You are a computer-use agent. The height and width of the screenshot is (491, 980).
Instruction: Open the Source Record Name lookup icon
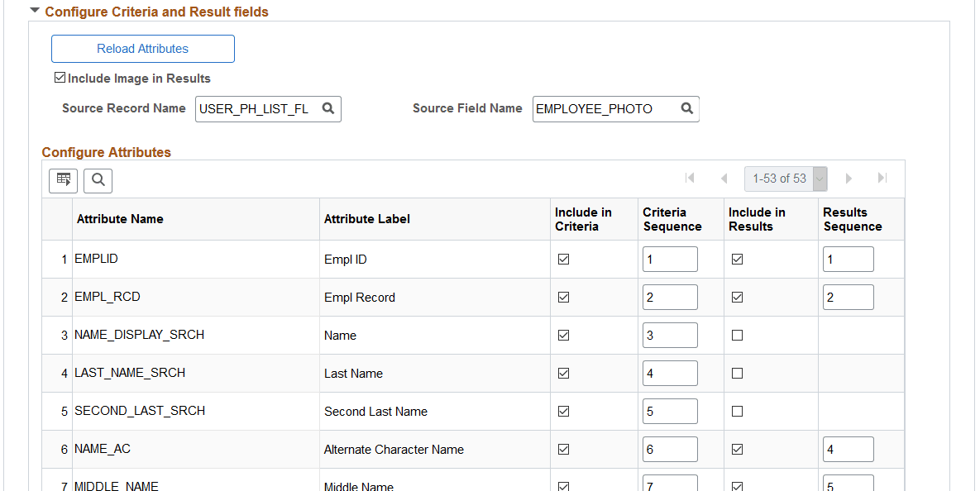click(328, 108)
